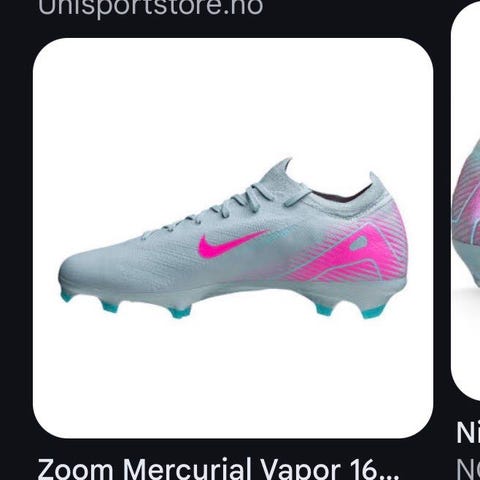Click the pink Nike swoosh on the boot
This screenshot has width=480, height=480.
pyautogui.click(x=232, y=244)
